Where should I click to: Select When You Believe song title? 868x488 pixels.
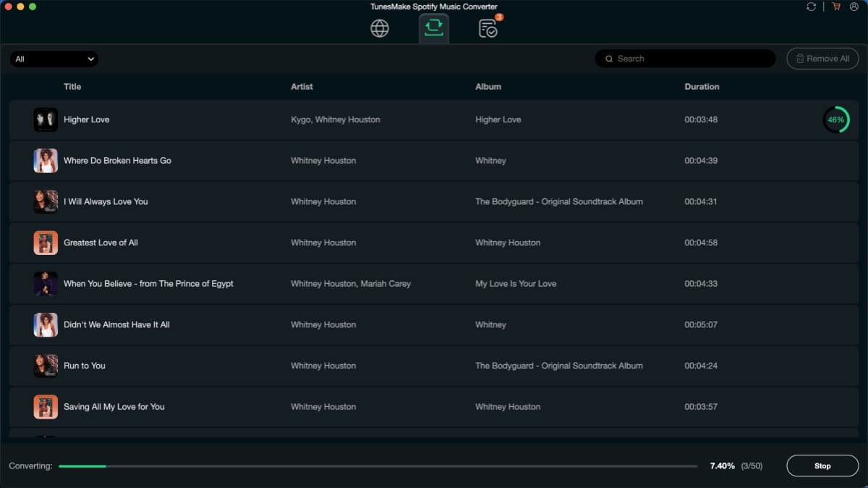(148, 284)
